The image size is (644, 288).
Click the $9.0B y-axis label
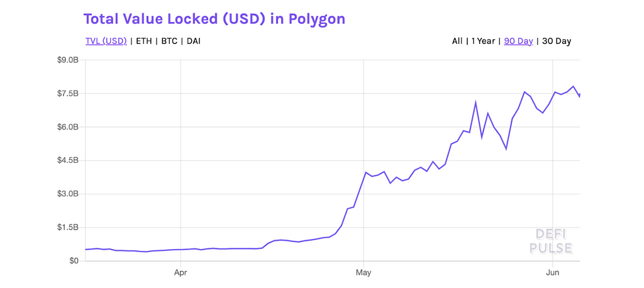point(67,60)
